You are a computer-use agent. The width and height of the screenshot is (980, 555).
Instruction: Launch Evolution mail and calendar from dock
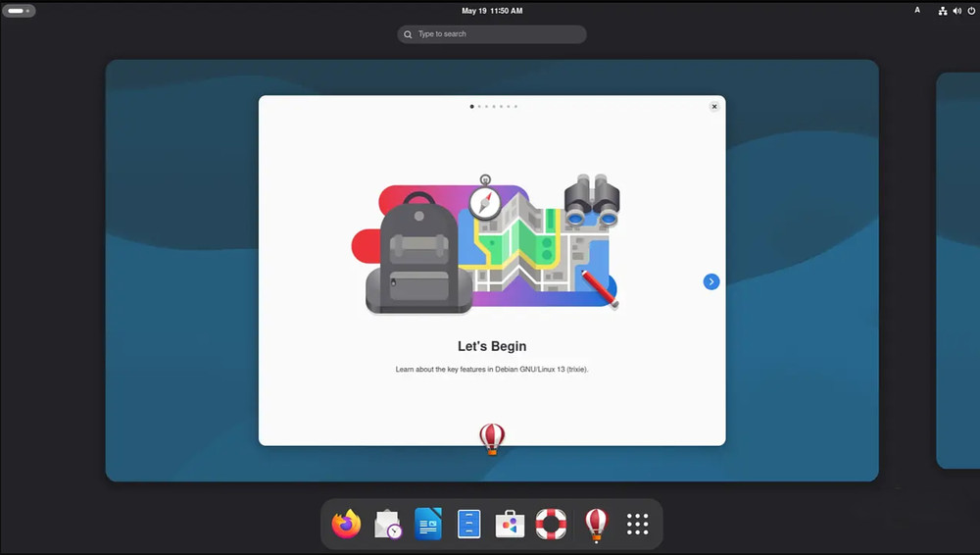point(387,524)
